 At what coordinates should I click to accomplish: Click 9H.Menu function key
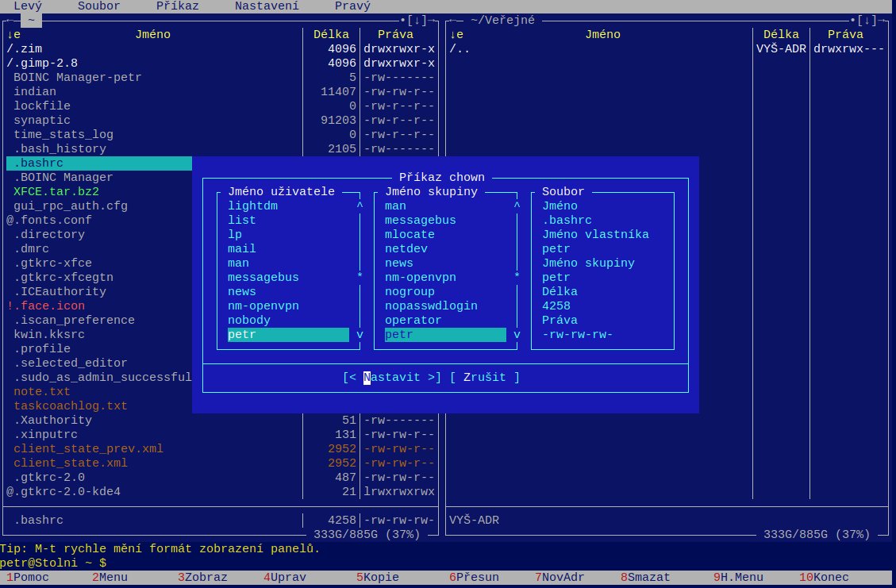(x=738, y=577)
